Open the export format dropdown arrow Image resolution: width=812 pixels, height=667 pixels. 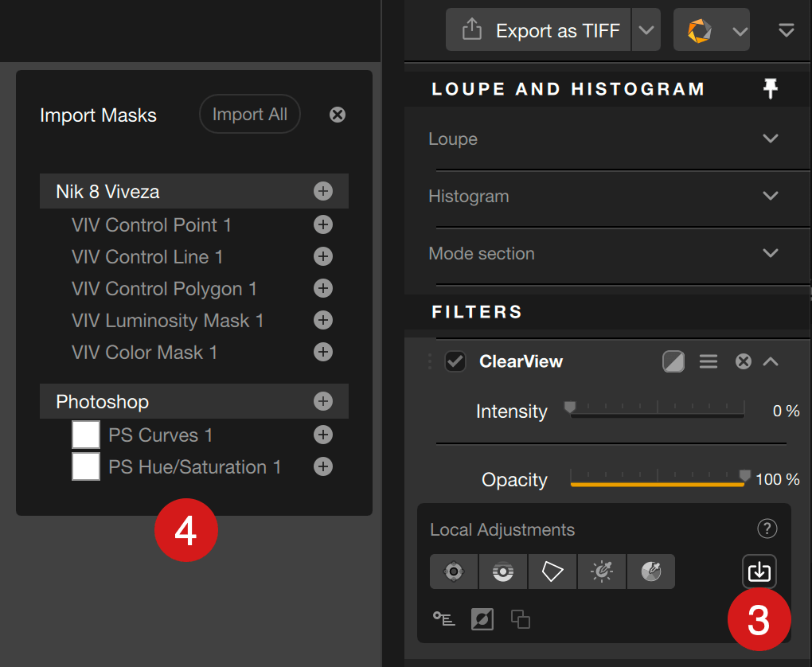tap(646, 30)
